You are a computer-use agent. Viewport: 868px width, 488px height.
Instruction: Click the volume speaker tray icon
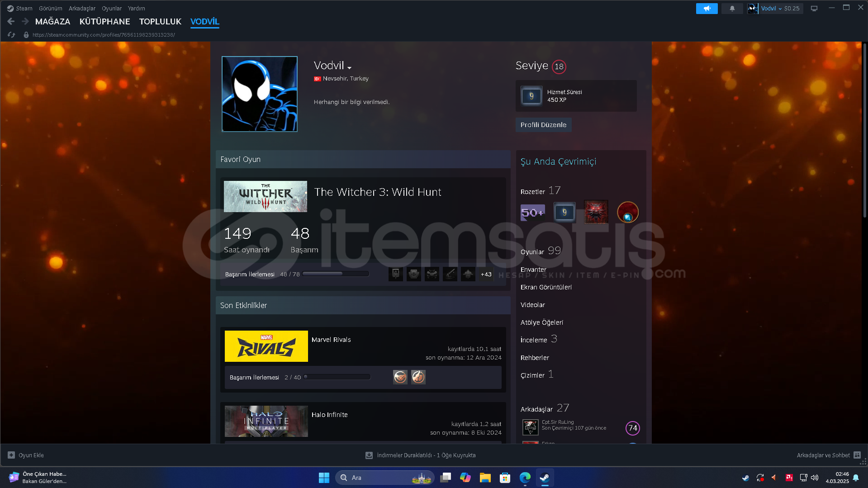click(815, 478)
